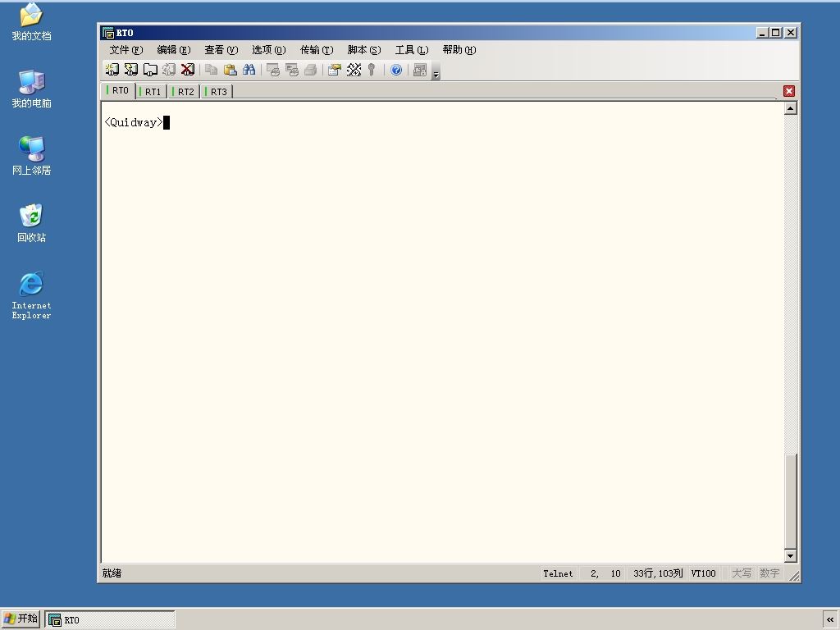This screenshot has height=630, width=840.
Task: Click the Telnet status bar entry
Action: click(558, 573)
